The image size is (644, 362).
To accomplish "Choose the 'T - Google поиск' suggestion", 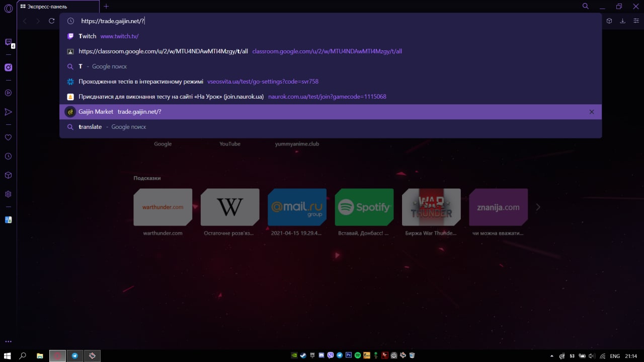I will point(331,66).
